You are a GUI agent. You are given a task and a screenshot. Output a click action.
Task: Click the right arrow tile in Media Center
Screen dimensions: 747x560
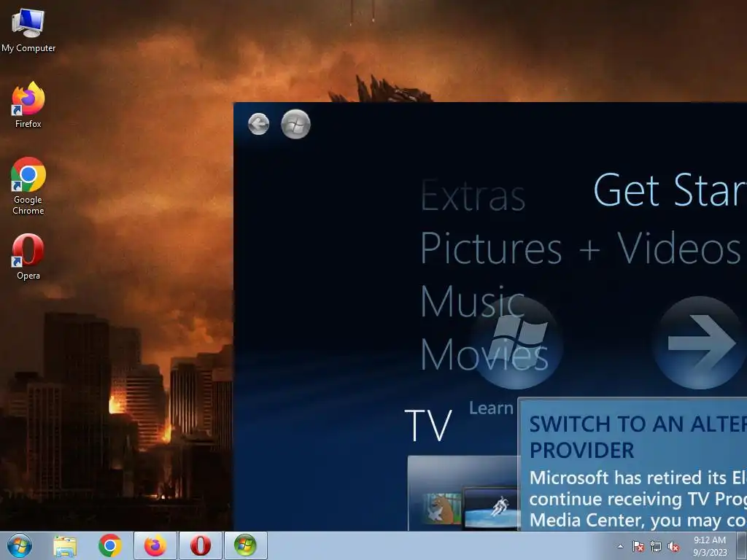(x=700, y=343)
